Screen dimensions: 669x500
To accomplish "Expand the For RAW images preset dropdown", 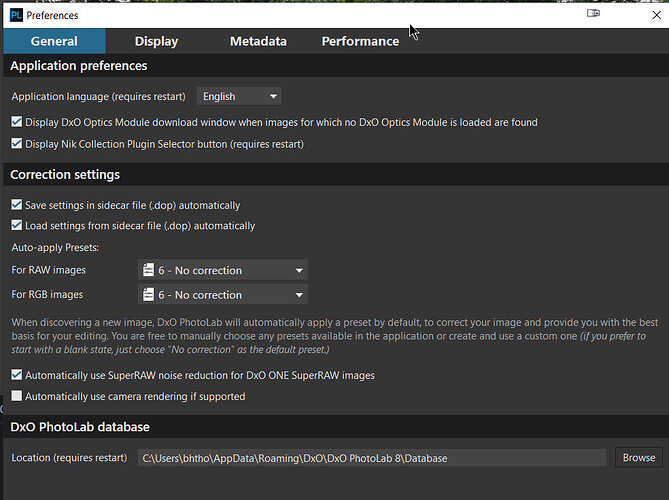I will pos(223,270).
